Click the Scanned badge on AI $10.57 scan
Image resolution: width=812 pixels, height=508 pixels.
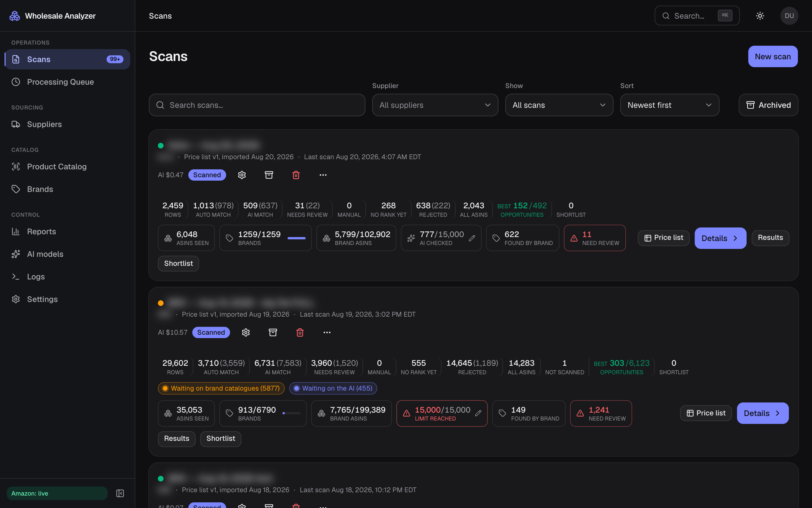(x=211, y=332)
